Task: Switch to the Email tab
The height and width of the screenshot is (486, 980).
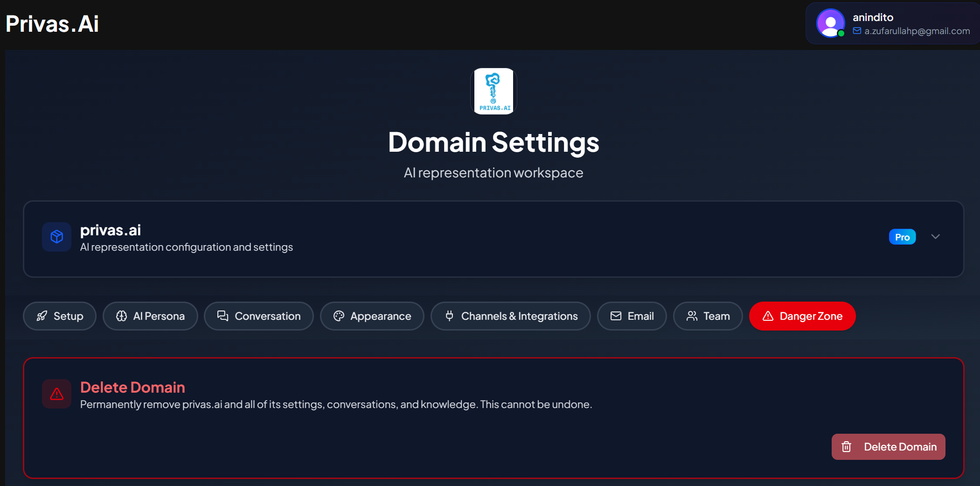Action: (x=632, y=316)
